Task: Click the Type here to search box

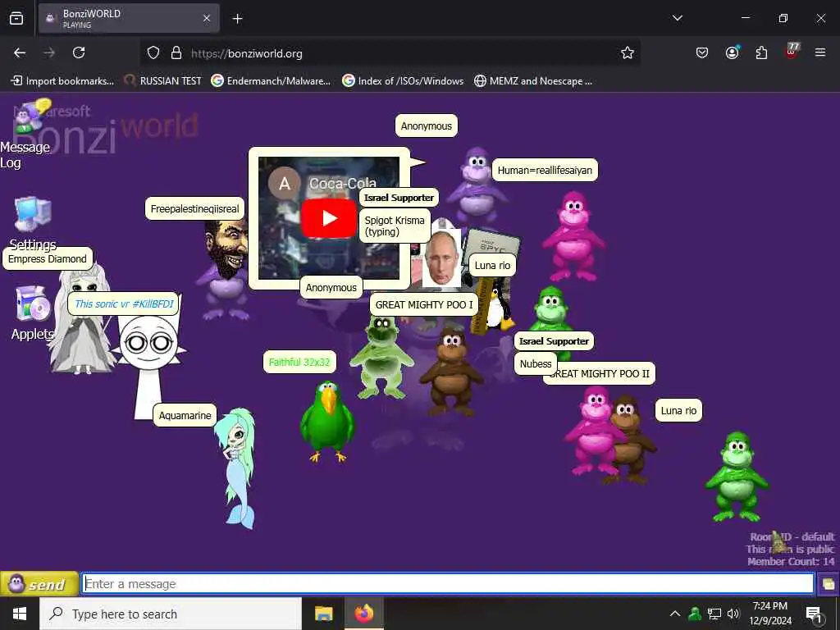Action: 171,614
